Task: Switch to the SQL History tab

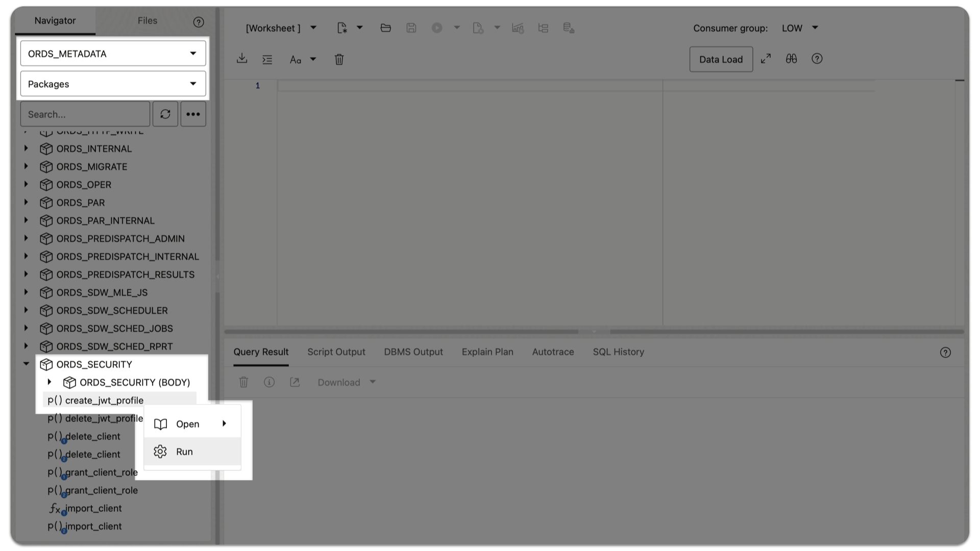Action: [x=618, y=352]
